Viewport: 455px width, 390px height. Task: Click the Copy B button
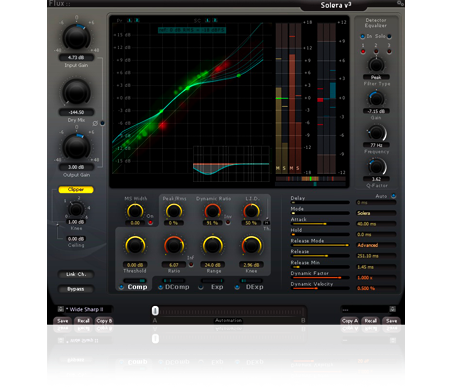click(104, 321)
